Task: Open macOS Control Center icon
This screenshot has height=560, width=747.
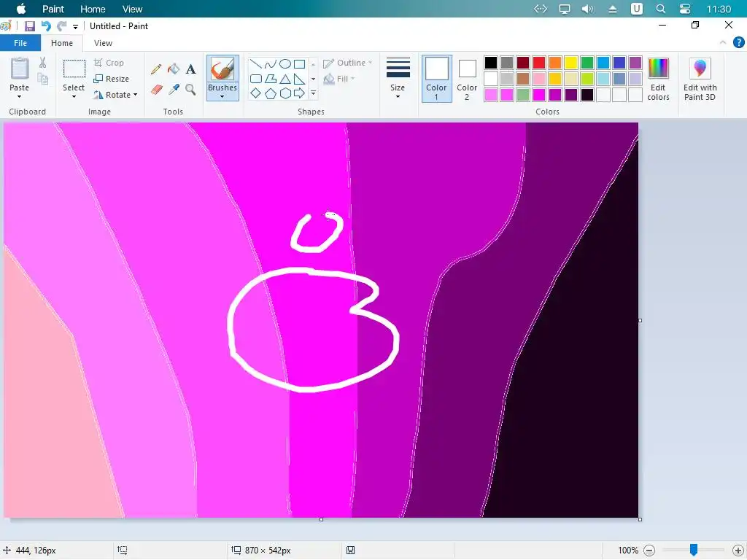Action: pyautogui.click(x=684, y=9)
